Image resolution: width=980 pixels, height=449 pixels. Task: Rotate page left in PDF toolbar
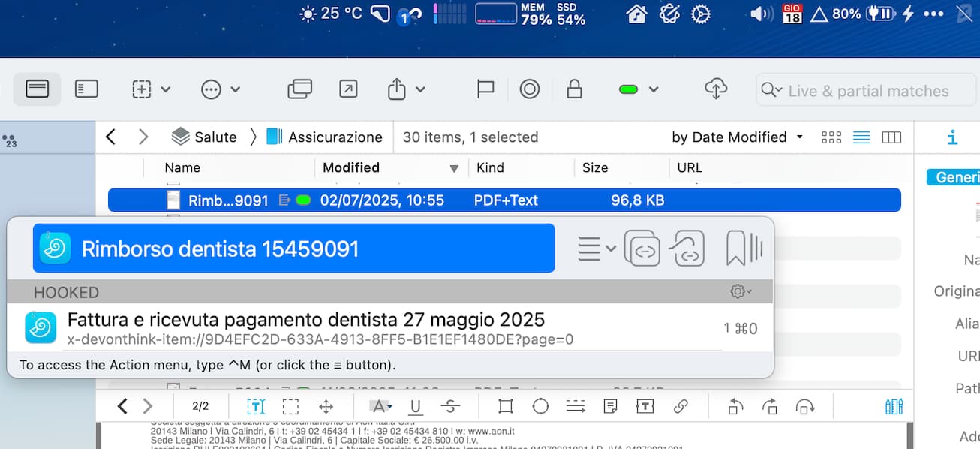[735, 407]
